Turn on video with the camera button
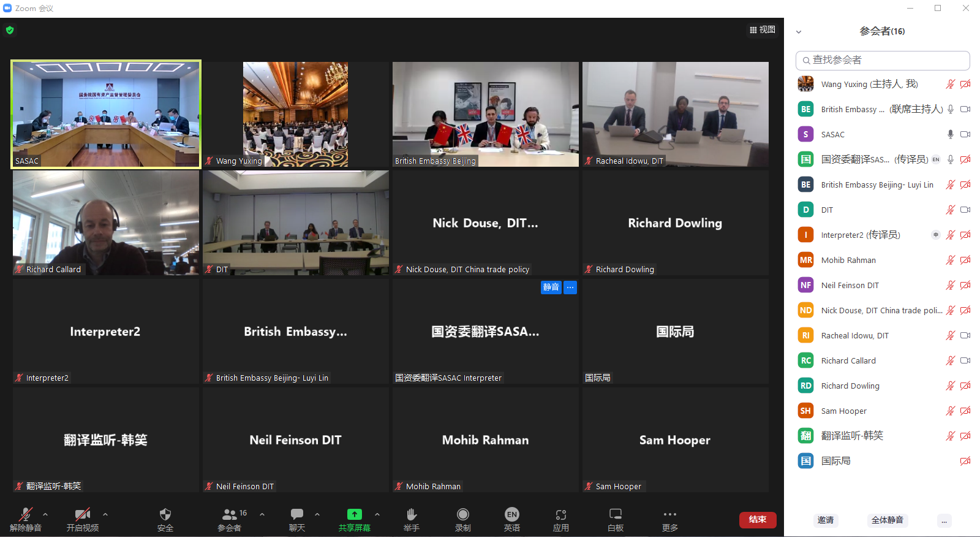This screenshot has width=980, height=537. click(83, 515)
